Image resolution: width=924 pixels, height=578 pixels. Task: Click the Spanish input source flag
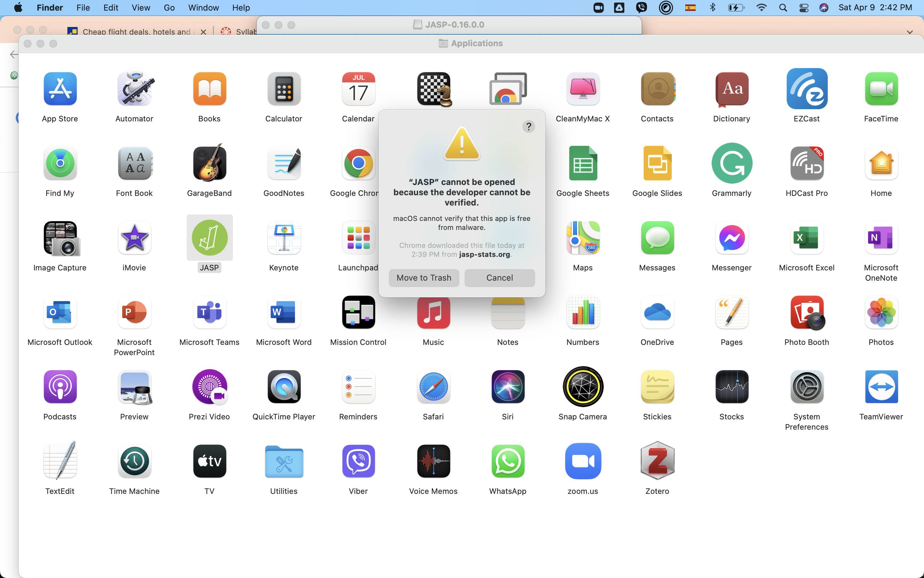pyautogui.click(x=690, y=8)
